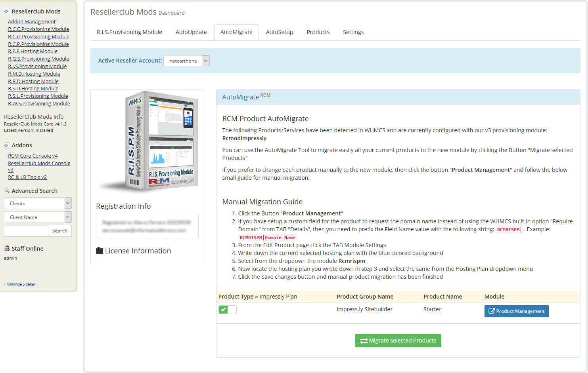Screen dimensions: 588x373
Task: Click the Migrate selected Products button
Action: 398,341
